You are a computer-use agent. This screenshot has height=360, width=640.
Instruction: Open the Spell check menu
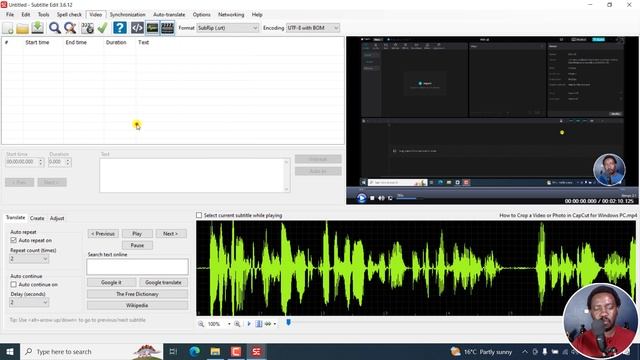coord(69,14)
